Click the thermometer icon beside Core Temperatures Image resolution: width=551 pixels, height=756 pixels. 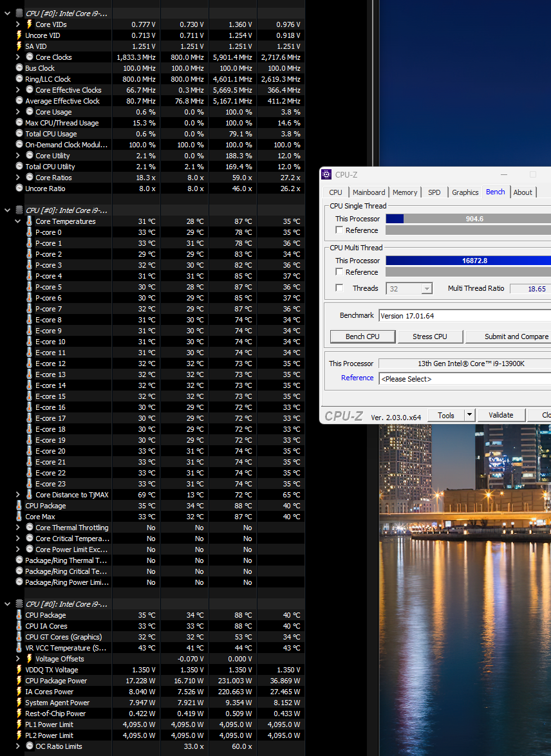30,221
